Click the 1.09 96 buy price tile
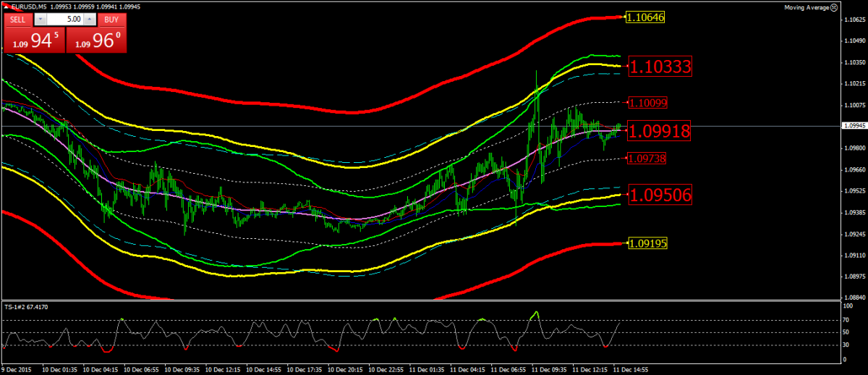The image size is (868, 375). point(97,41)
